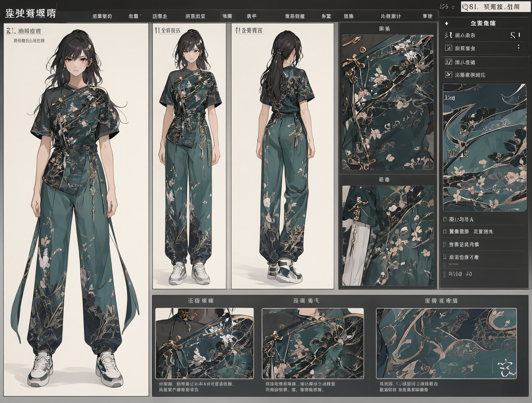This screenshot has height=403, width=532.
Task: Toggle the boxed checkbox in the three-dot menu row
Action: (448, 48)
